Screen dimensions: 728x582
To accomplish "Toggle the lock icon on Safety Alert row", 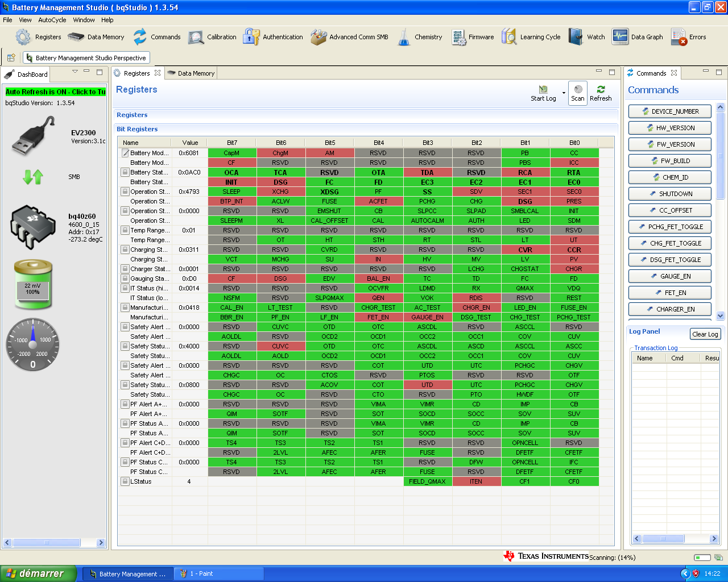I will tap(125, 326).
